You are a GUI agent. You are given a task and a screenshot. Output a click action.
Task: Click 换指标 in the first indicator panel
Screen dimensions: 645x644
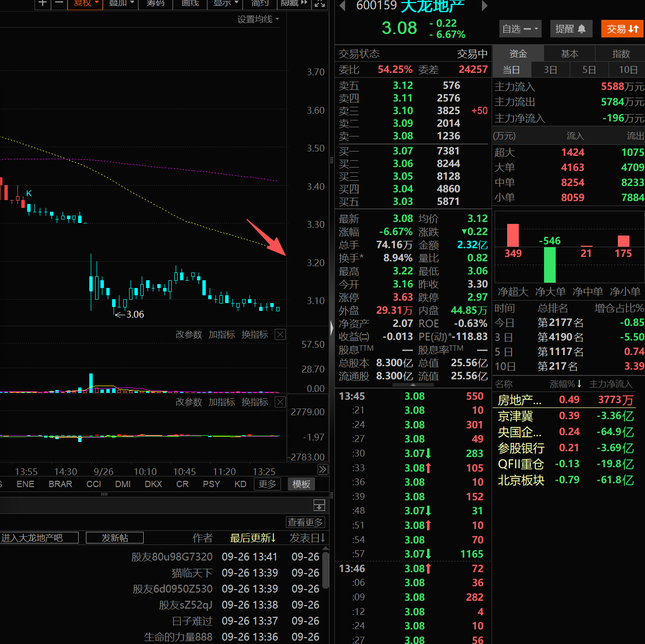255,335
